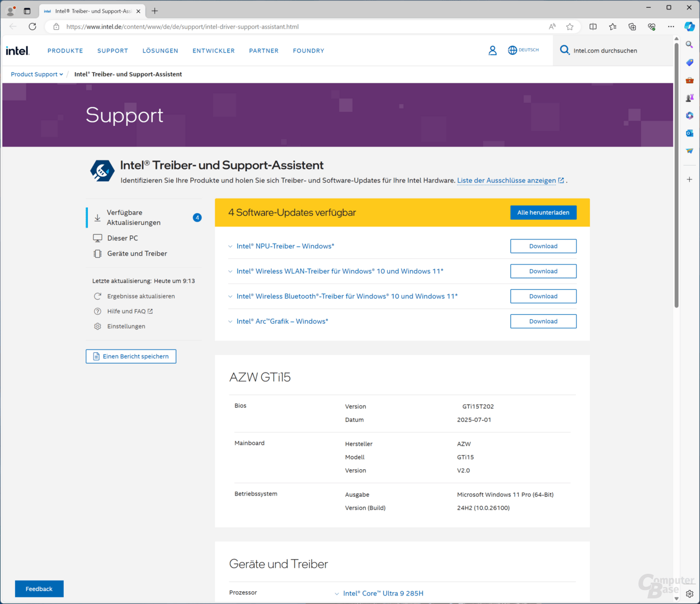Select Geräte und Treiber sidebar item
This screenshot has width=700, height=604.
click(x=137, y=254)
